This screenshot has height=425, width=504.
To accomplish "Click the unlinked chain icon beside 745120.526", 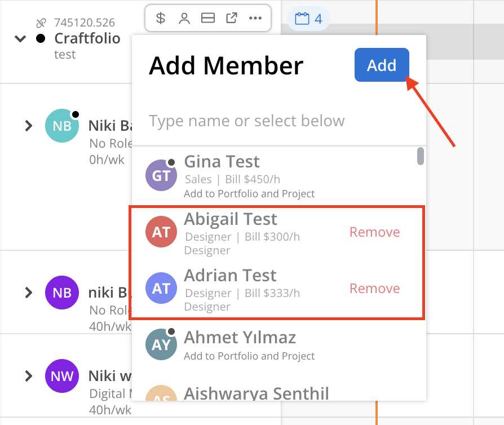I will [x=41, y=23].
